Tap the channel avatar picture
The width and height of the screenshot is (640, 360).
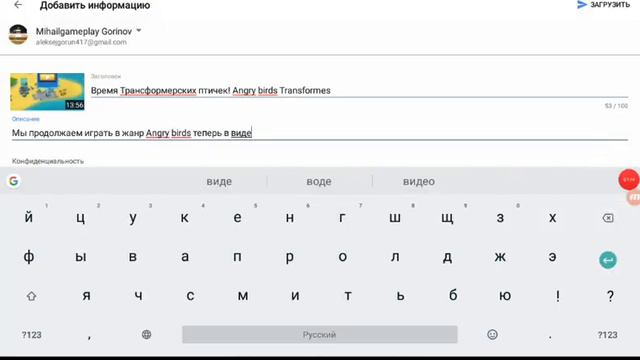click(18, 35)
